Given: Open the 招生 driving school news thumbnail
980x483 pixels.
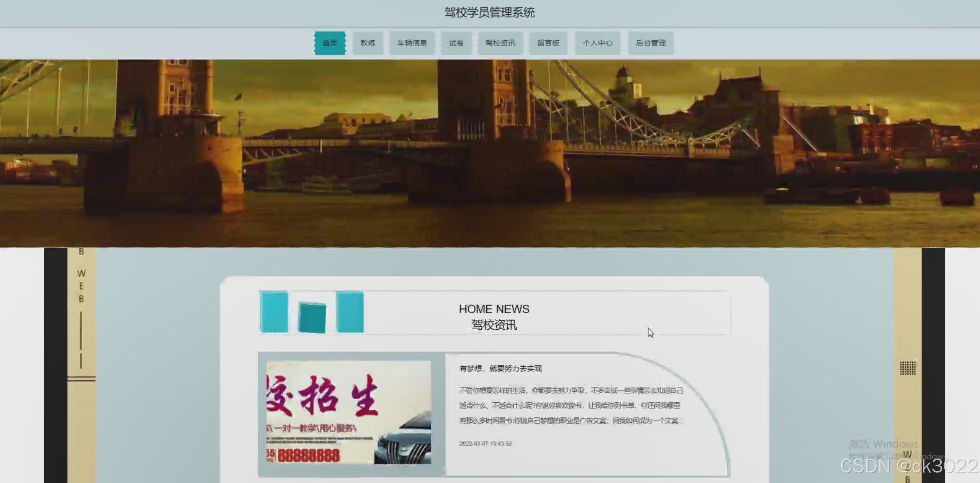Looking at the screenshot, I should click(x=349, y=412).
